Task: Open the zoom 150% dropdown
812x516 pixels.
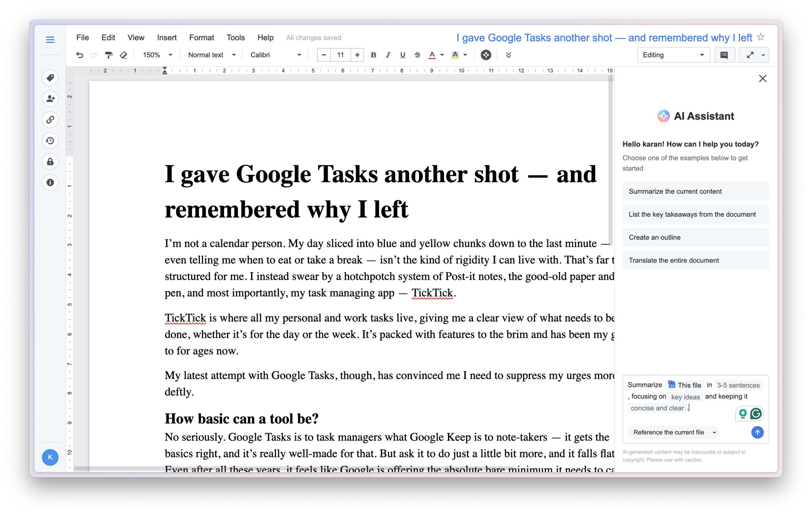Action: [157, 55]
